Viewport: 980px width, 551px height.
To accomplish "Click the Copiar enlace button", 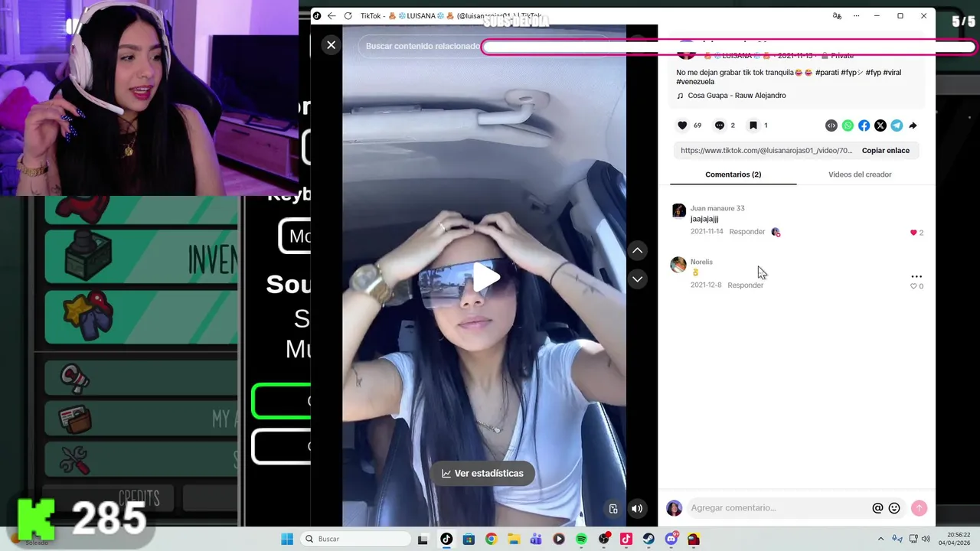I will tap(885, 151).
